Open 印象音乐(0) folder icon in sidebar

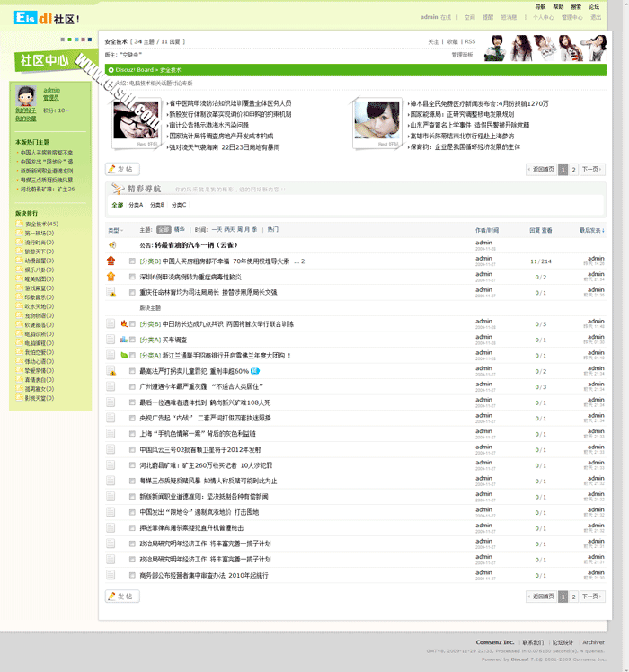(19, 296)
